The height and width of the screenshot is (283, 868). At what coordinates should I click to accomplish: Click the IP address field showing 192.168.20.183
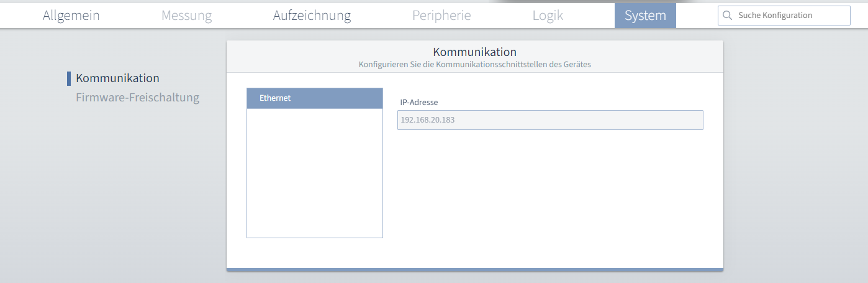click(x=549, y=120)
